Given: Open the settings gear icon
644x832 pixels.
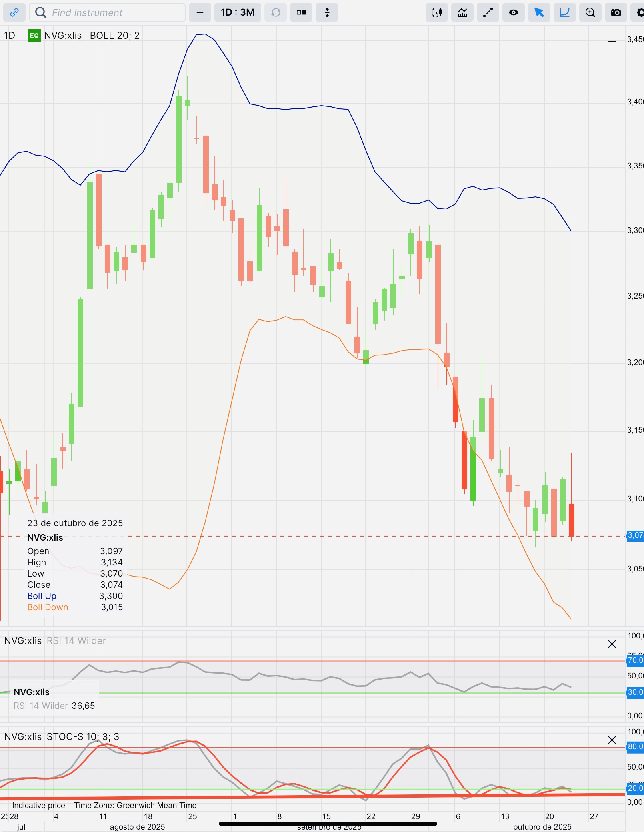Looking at the screenshot, I should pos(638,12).
